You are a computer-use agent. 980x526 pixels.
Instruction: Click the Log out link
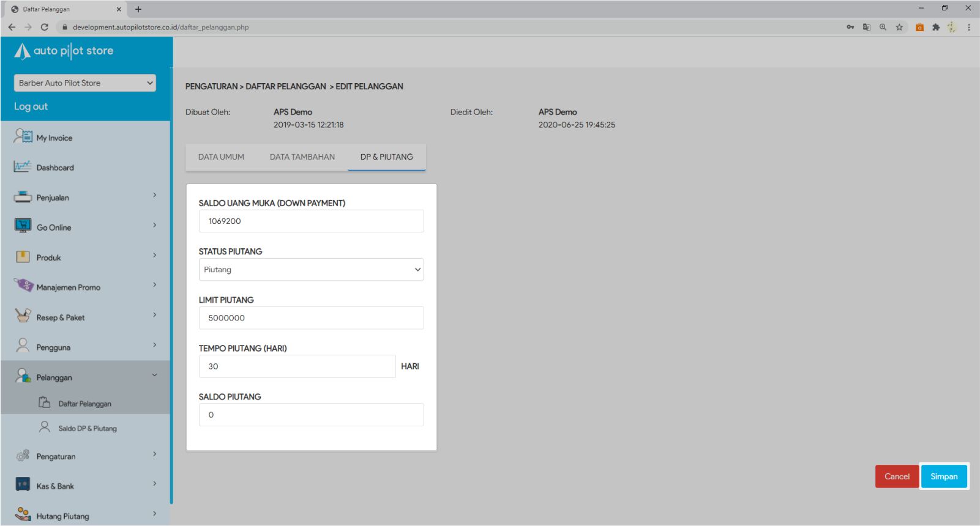click(31, 106)
